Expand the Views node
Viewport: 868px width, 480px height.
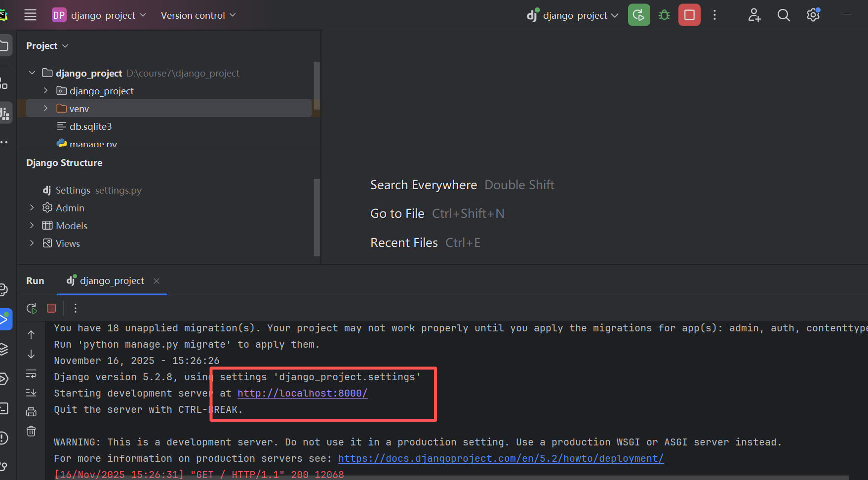[32, 243]
